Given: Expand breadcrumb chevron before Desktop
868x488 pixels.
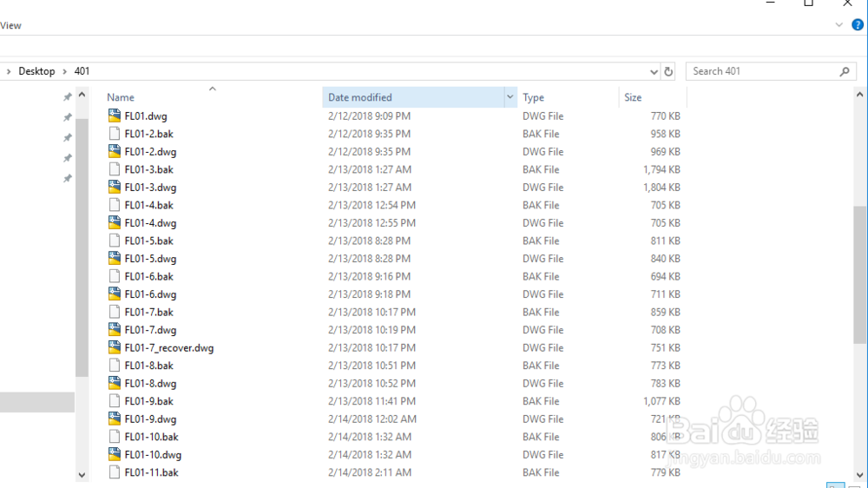Looking at the screenshot, I should pyautogui.click(x=9, y=71).
